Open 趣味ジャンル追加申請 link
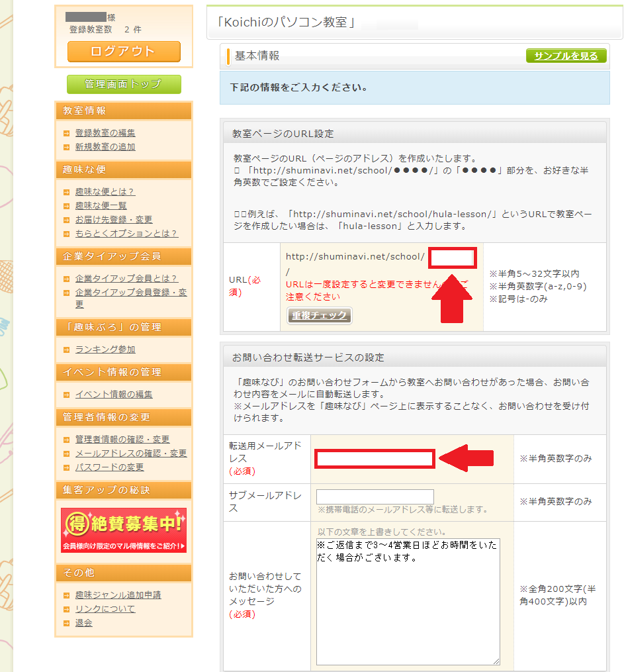The width and height of the screenshot is (624, 672). pos(118,595)
